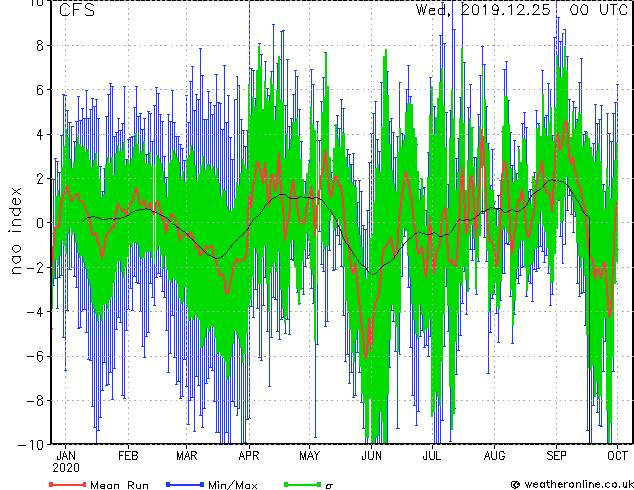Image resolution: width=634 pixels, height=490 pixels.
Task: Click the 'Mean Run' legend label
Action: click(119, 485)
